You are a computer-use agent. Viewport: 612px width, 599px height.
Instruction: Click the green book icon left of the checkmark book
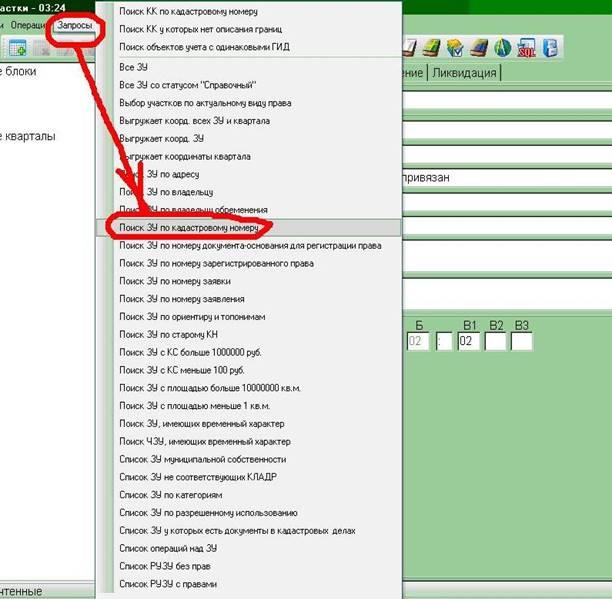pos(432,47)
